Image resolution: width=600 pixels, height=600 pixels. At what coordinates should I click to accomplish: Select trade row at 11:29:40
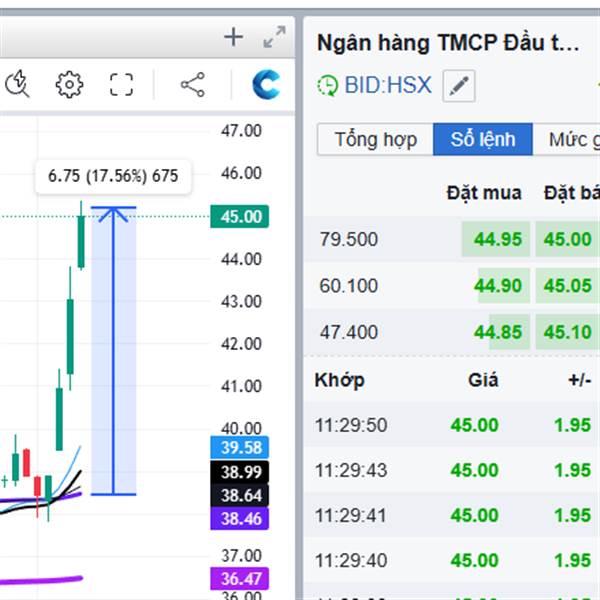coord(452,560)
